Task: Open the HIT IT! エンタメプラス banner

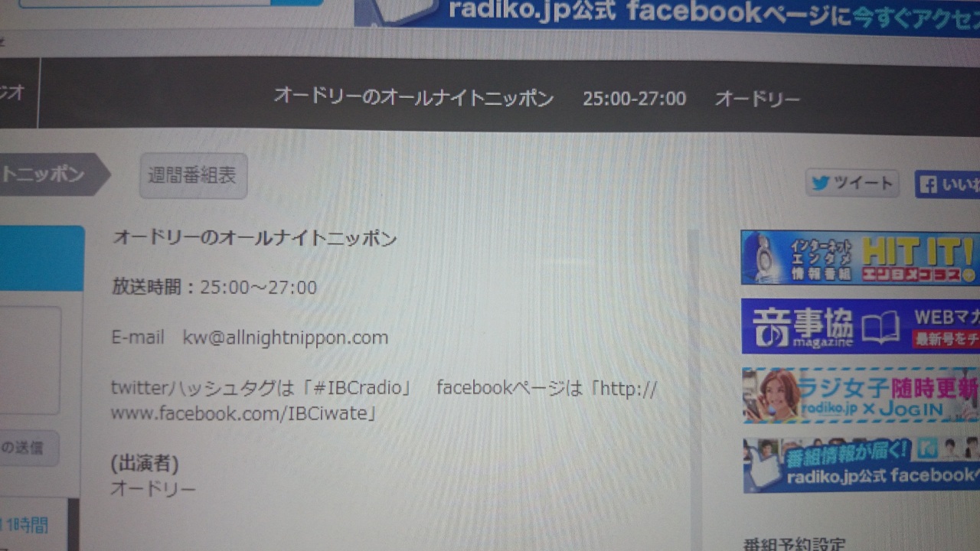Action: pos(861,258)
